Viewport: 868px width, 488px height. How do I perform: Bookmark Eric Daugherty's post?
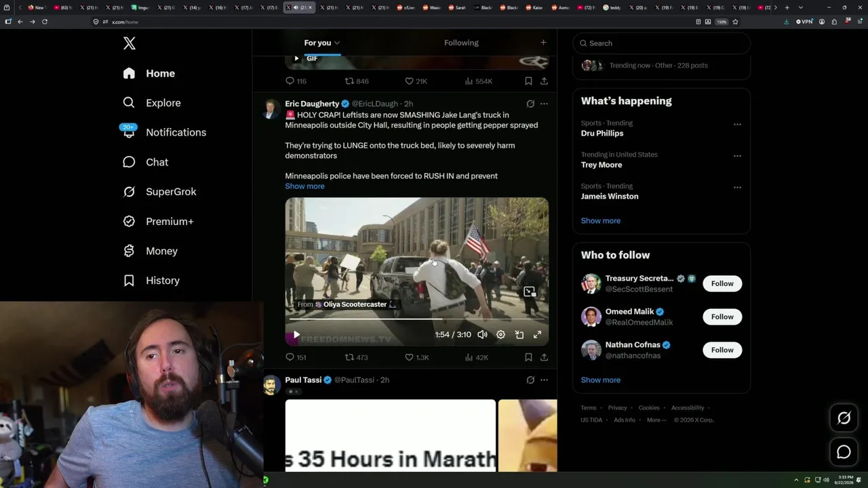[x=528, y=357]
